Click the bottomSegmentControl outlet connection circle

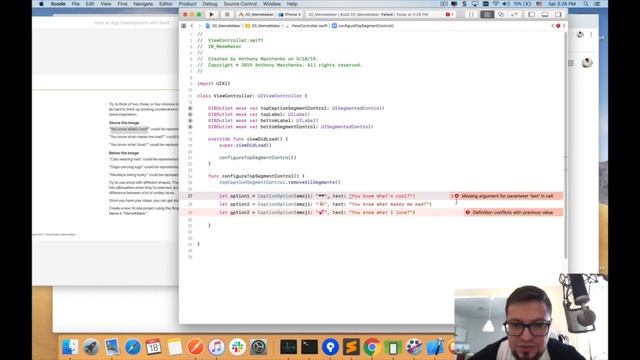pyautogui.click(x=190, y=127)
